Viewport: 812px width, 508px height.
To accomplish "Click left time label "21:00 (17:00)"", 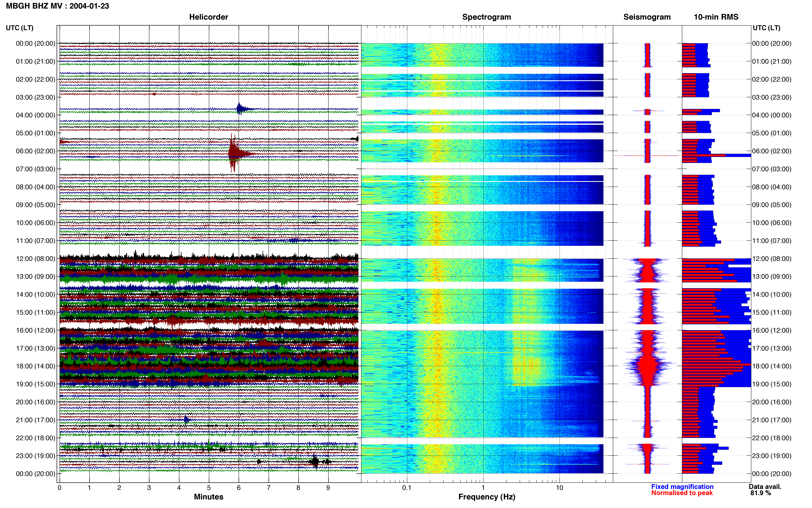I will pos(36,420).
